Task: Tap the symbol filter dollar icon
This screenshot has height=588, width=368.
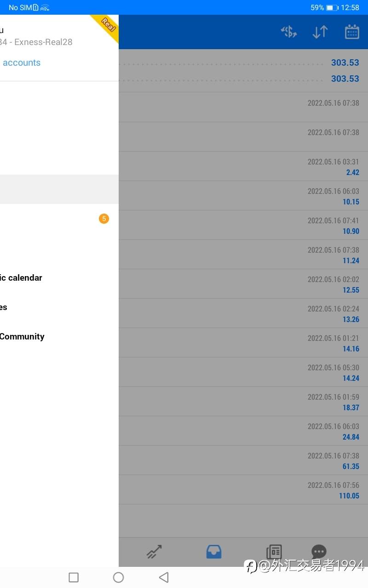Action: (x=289, y=32)
